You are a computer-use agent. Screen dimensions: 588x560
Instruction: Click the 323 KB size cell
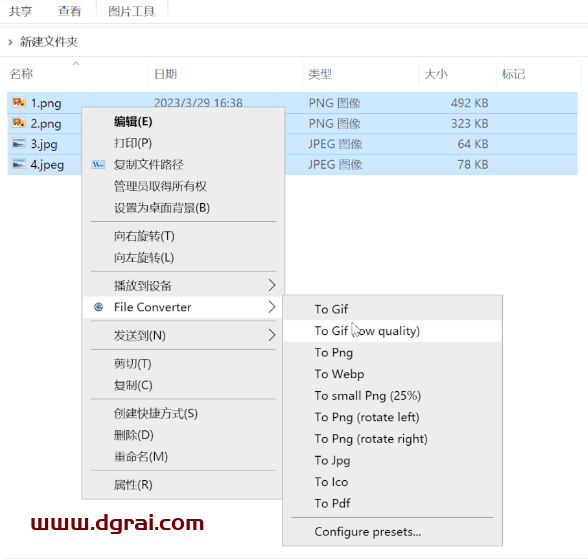tap(470, 123)
